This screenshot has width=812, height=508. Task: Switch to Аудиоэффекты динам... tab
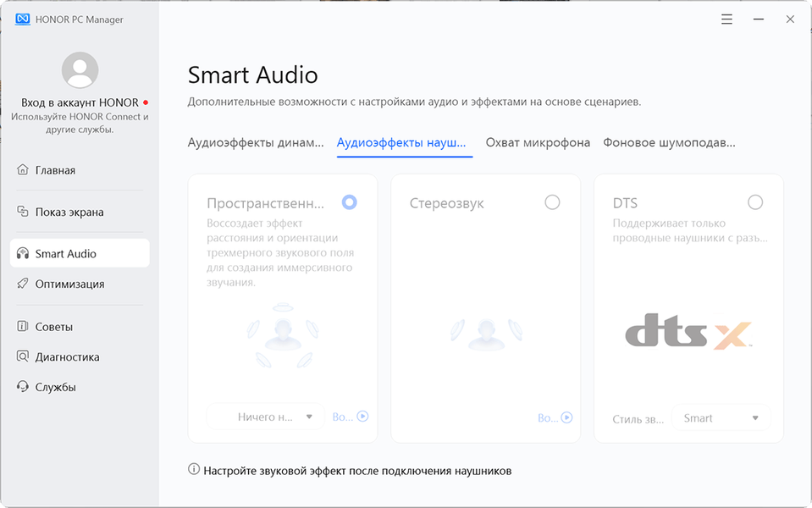coord(256,142)
